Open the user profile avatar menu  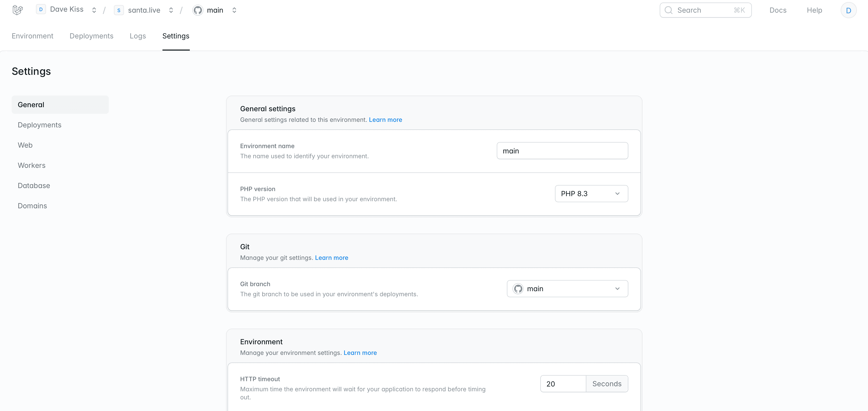point(849,10)
